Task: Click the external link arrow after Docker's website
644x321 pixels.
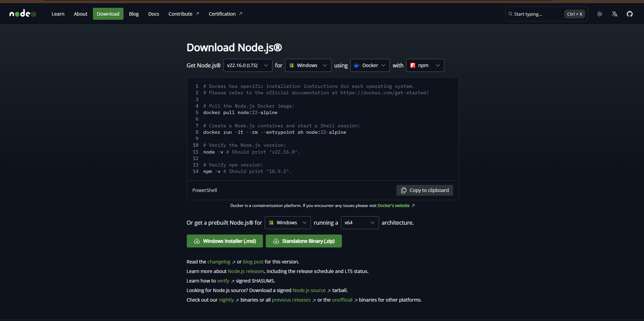Action: click(413, 206)
